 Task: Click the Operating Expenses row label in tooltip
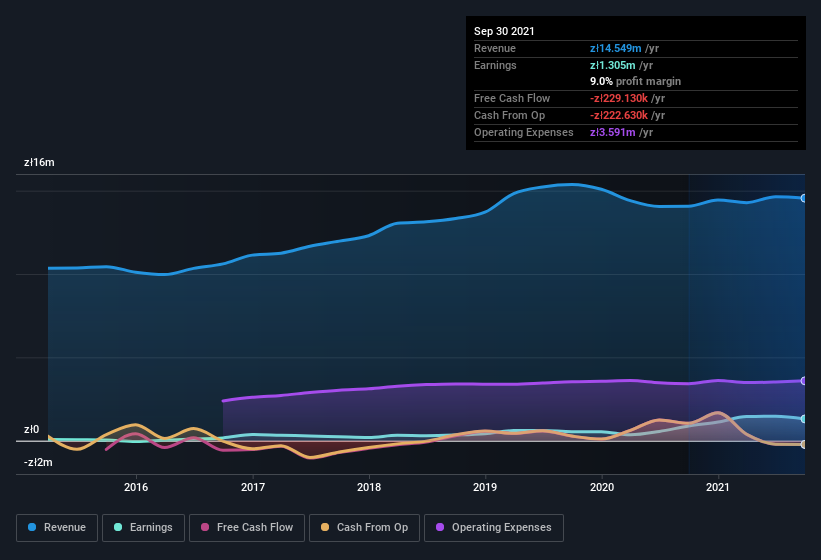pos(524,132)
